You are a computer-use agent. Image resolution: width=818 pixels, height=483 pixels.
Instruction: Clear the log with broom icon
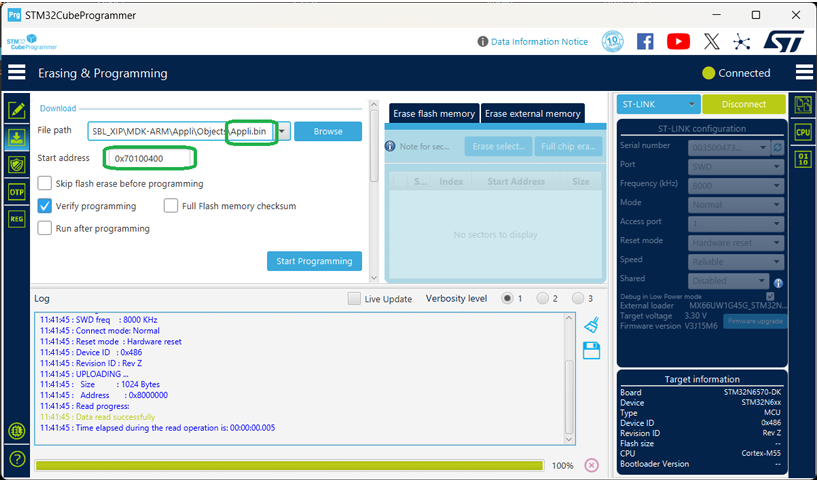[x=591, y=324]
